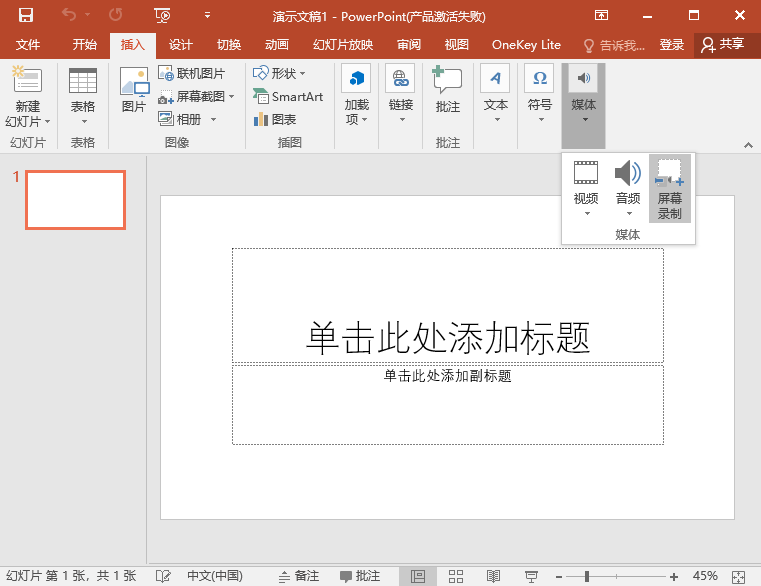Open the 链接 links menu
Screen dimensions: 761x586
point(401,93)
